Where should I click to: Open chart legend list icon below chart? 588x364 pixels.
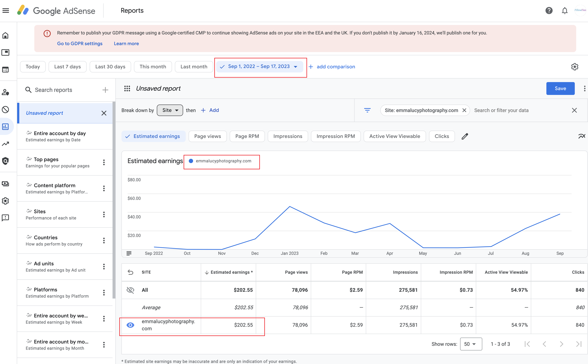point(129,253)
